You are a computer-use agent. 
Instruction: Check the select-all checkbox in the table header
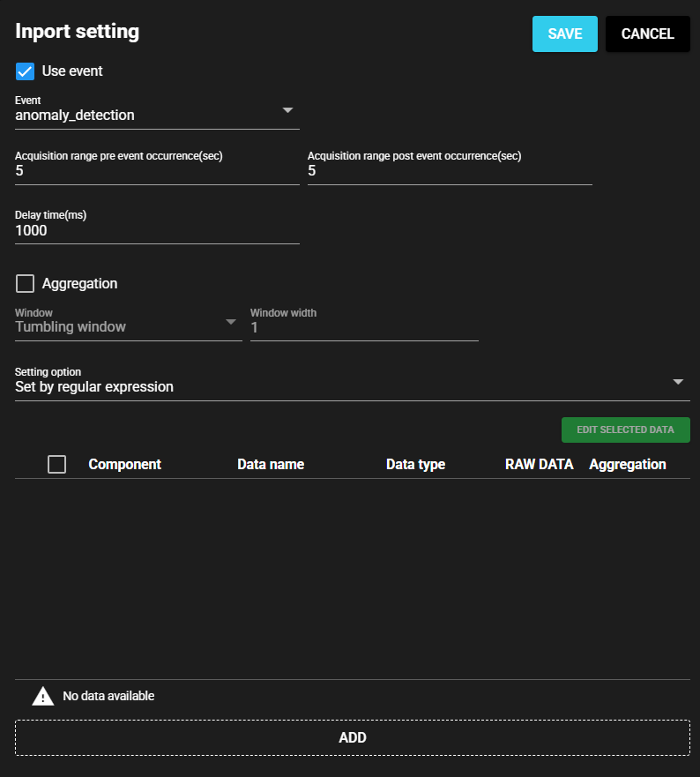(56, 464)
